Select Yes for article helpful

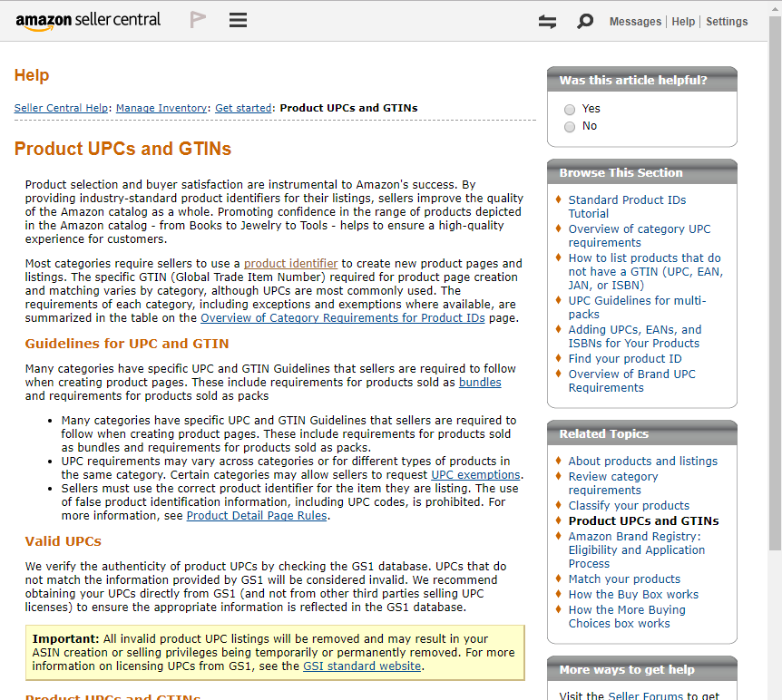pyautogui.click(x=570, y=109)
